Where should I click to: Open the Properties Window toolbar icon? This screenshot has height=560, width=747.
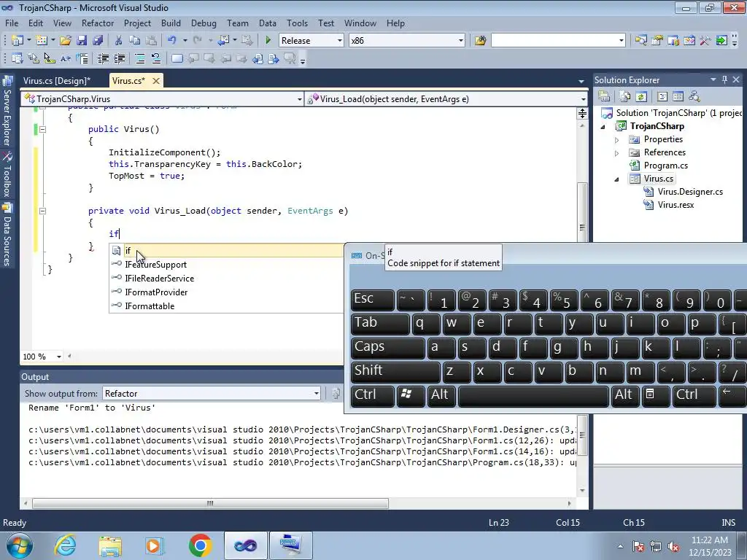(x=657, y=41)
